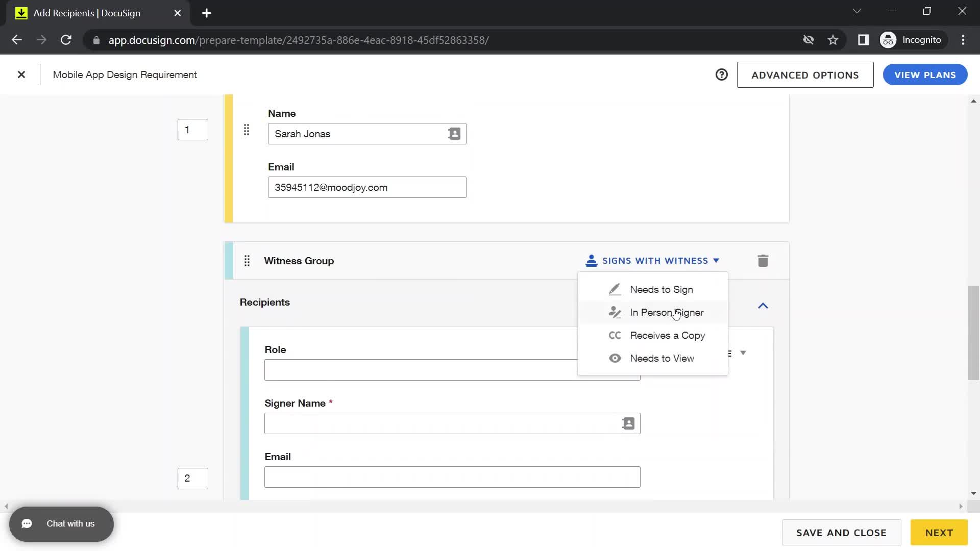Click the Needs to Sign icon
Image resolution: width=980 pixels, height=551 pixels.
click(x=614, y=289)
